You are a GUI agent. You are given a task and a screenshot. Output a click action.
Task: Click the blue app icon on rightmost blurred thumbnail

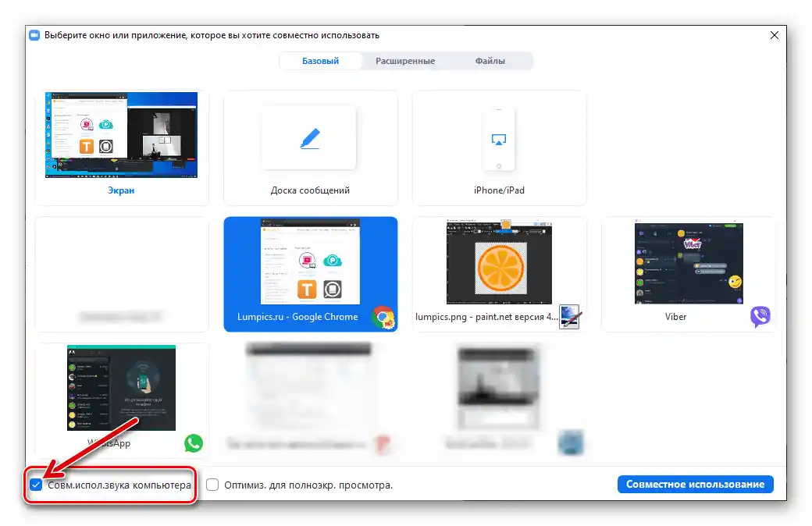(x=569, y=443)
